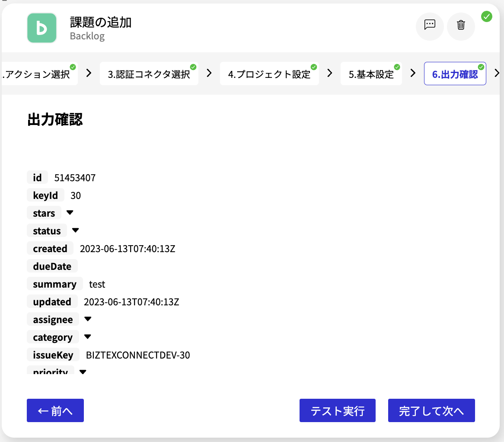Click the 課題の追加 title text
The image size is (504, 442).
click(x=101, y=22)
